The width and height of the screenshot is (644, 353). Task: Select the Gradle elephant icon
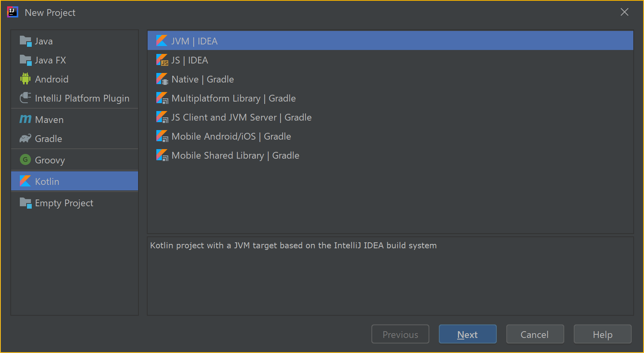(25, 138)
